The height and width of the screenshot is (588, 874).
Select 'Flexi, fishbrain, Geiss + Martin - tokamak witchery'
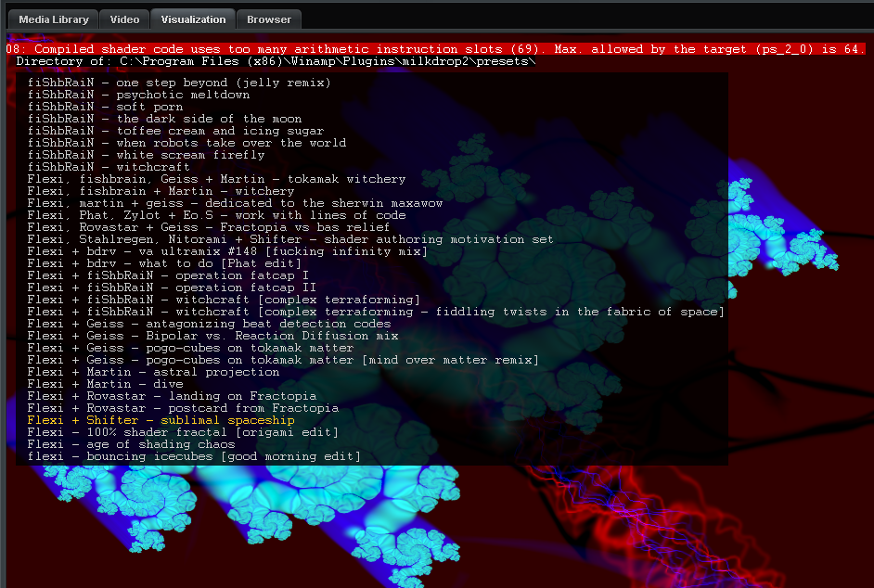(216, 179)
